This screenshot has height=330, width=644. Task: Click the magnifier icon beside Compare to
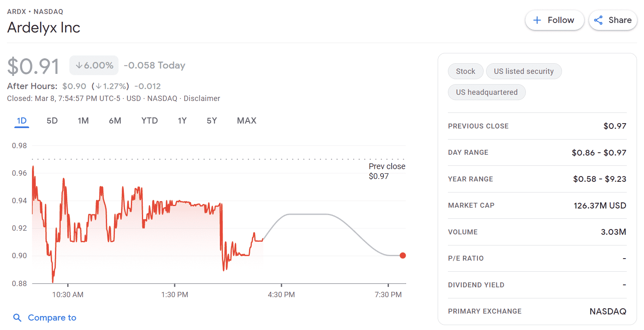click(17, 318)
